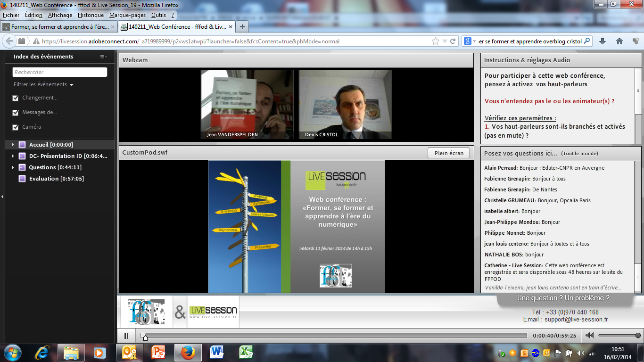
Task: Reload the current page
Action: tap(453, 41)
